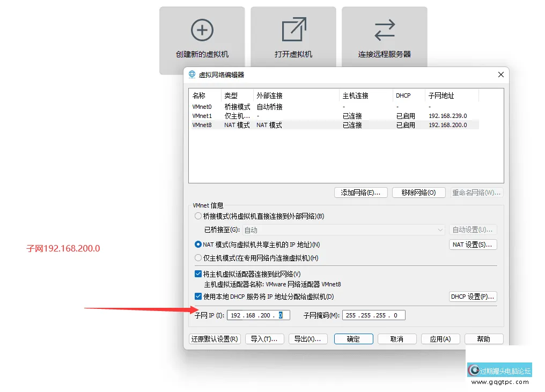545x392 pixels.
Task: Click the 确定 button to confirm
Action: pyautogui.click(x=353, y=339)
